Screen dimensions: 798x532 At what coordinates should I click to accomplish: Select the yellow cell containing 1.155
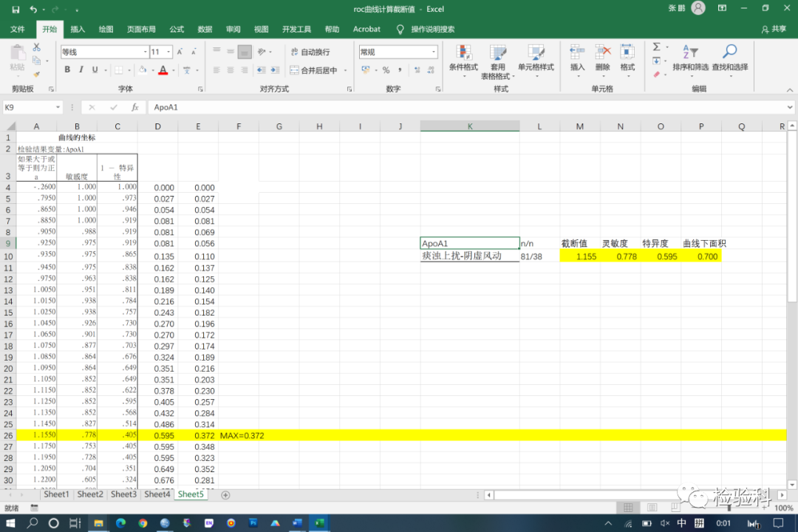click(x=580, y=256)
